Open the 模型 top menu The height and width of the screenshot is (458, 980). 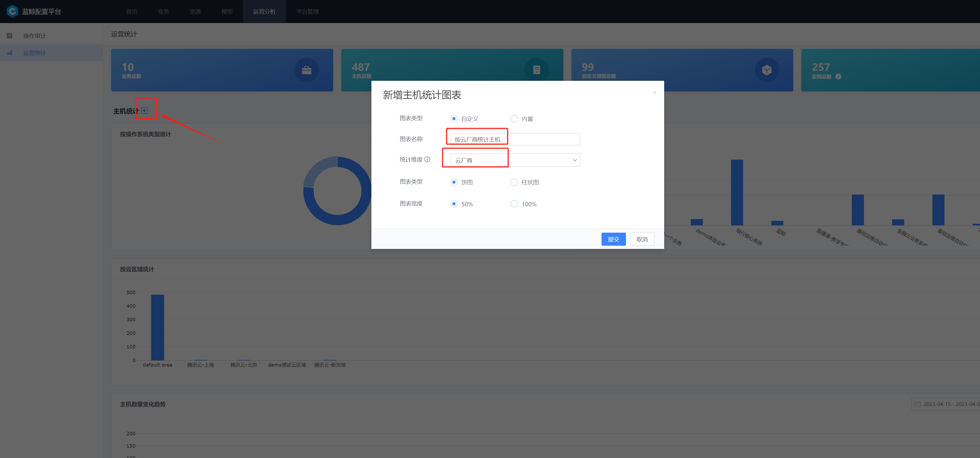click(x=227, y=11)
